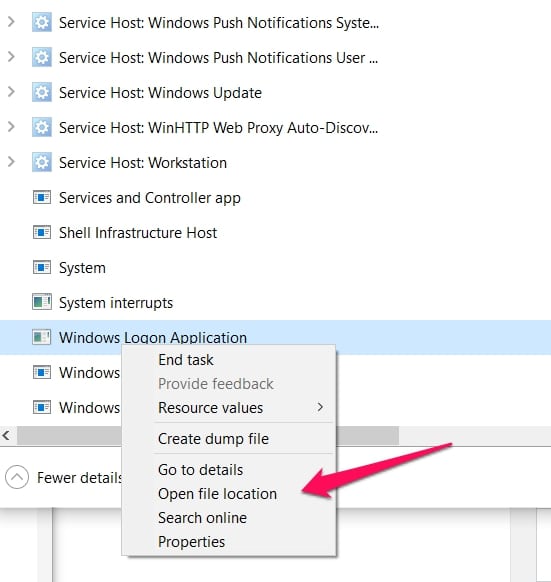Image resolution: width=551 pixels, height=582 pixels.
Task: Click the gear icon for Service Host: Windows Update
Action: pos(42,92)
